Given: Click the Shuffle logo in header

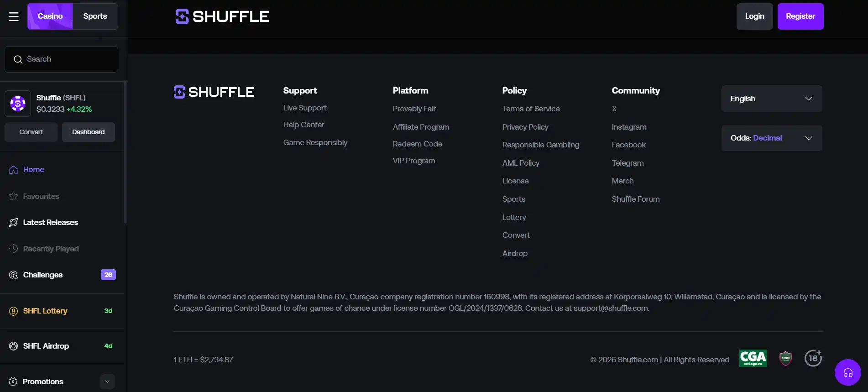Looking at the screenshot, I should (222, 16).
